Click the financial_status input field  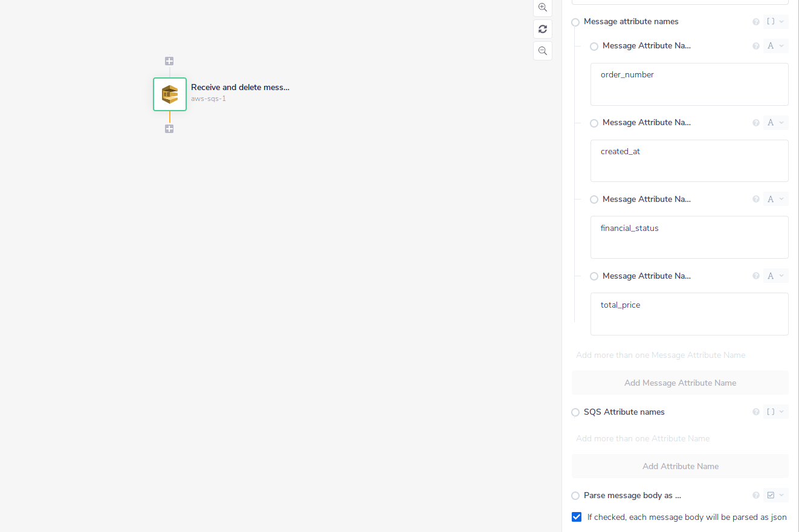click(x=689, y=237)
